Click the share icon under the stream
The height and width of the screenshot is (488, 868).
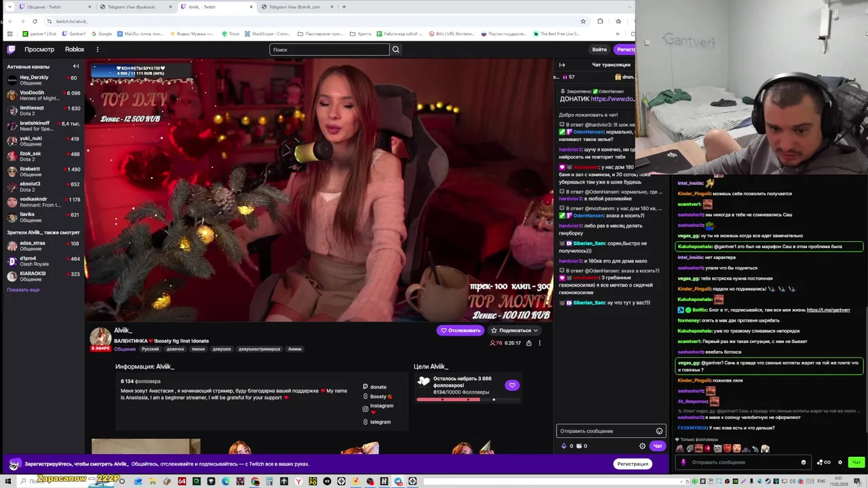click(528, 343)
